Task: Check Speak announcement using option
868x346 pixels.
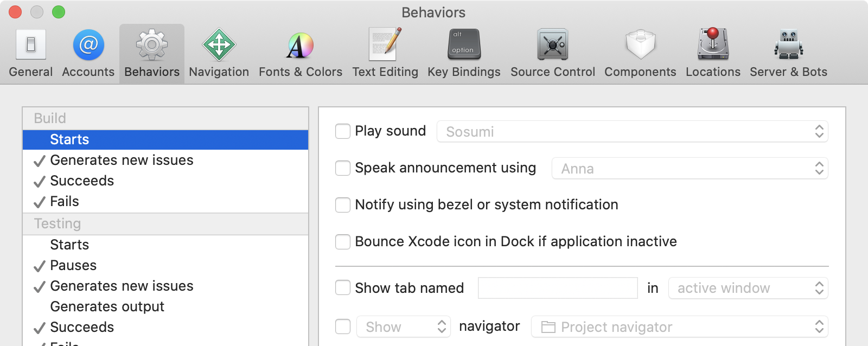Action: [x=343, y=168]
